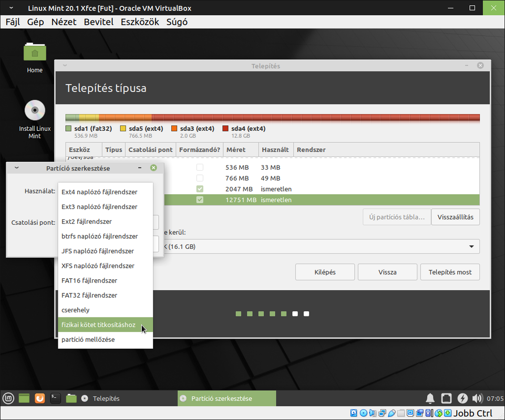Choose Ext4 naplózó fájlrendszer
Screen dimensions: 505x420
point(105,192)
